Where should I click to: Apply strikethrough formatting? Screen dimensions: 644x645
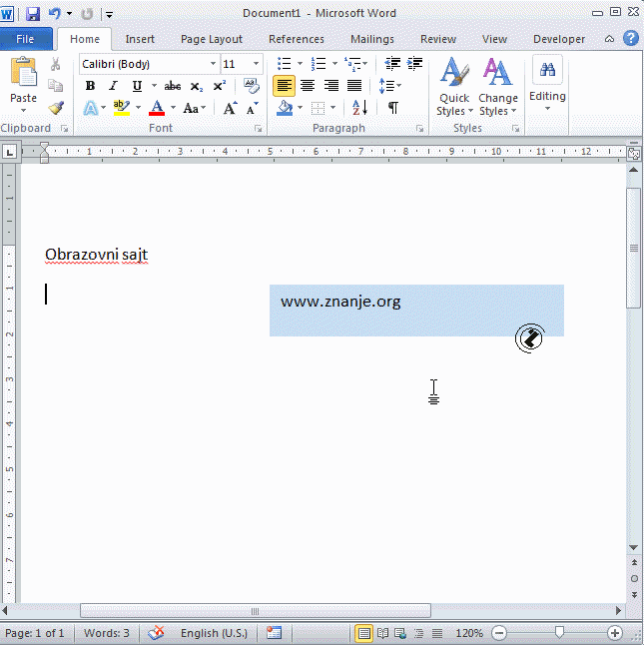(173, 87)
